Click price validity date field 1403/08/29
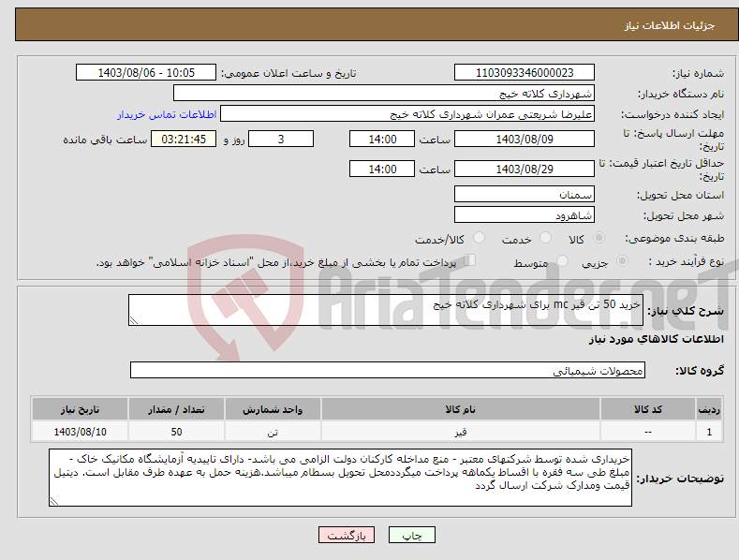This screenshot has width=739, height=560. 525,169
